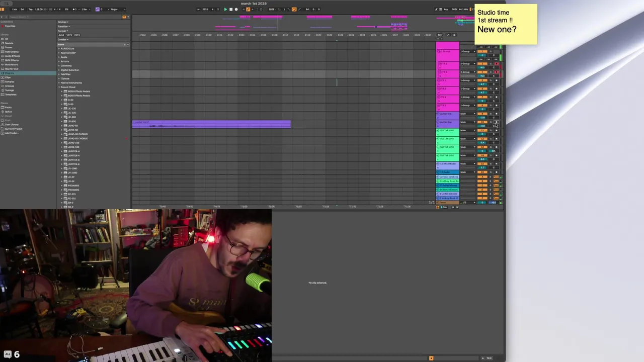Select the purple guitar line 2 clip
The height and width of the screenshot is (362, 644).
211,124
